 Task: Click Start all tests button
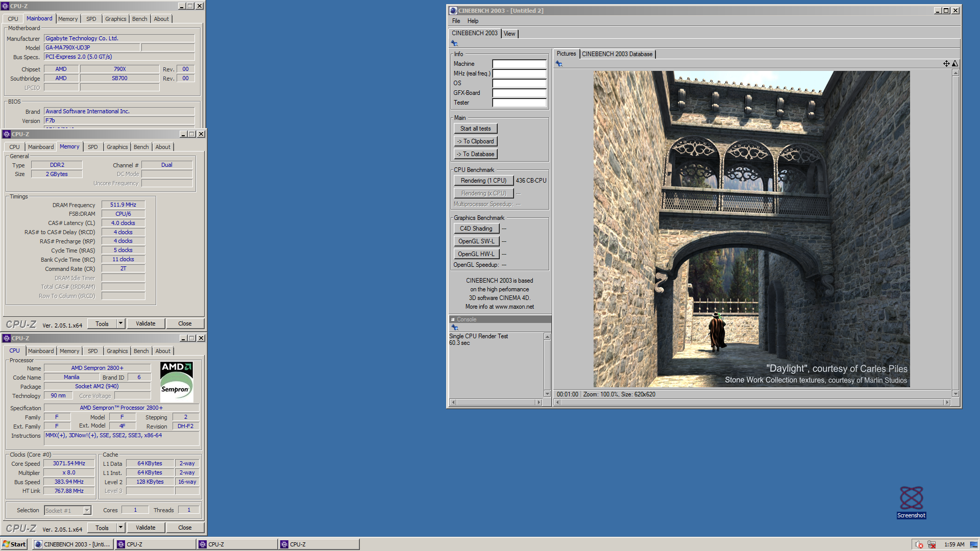(475, 129)
